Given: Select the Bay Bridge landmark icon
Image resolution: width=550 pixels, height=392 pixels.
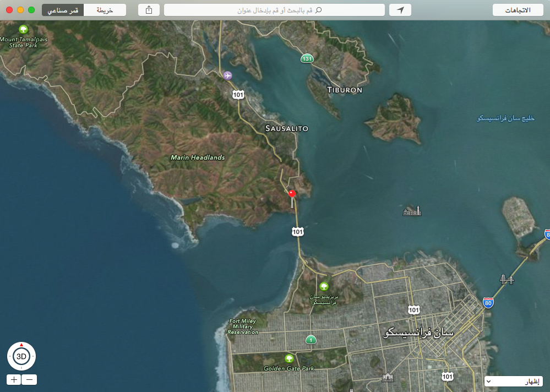Looking at the screenshot, I should pos(507,280).
